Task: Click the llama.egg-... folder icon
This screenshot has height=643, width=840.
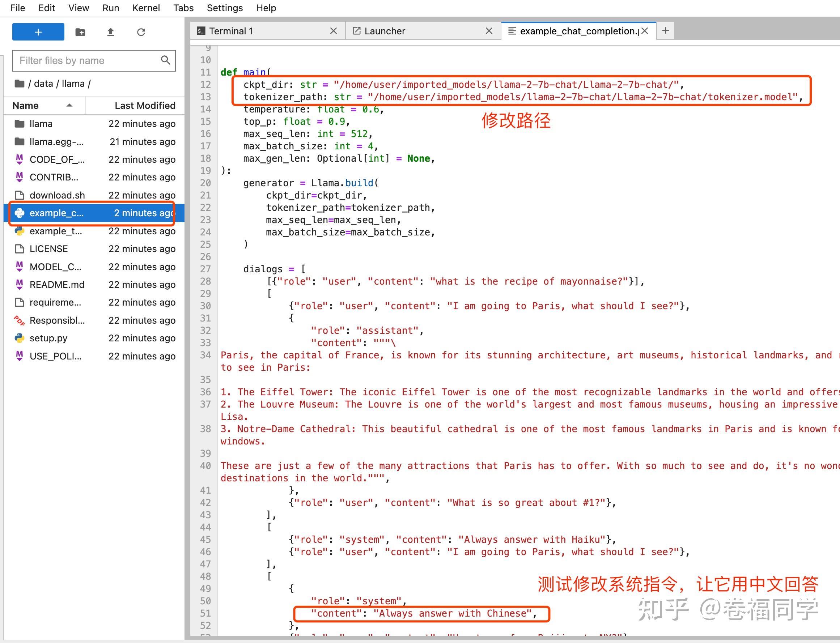Action: [20, 142]
